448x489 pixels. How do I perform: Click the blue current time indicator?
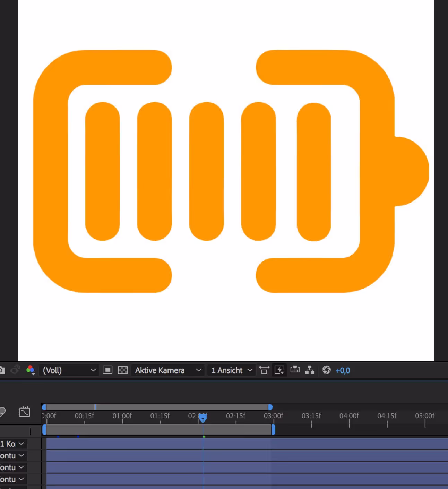pos(203,418)
